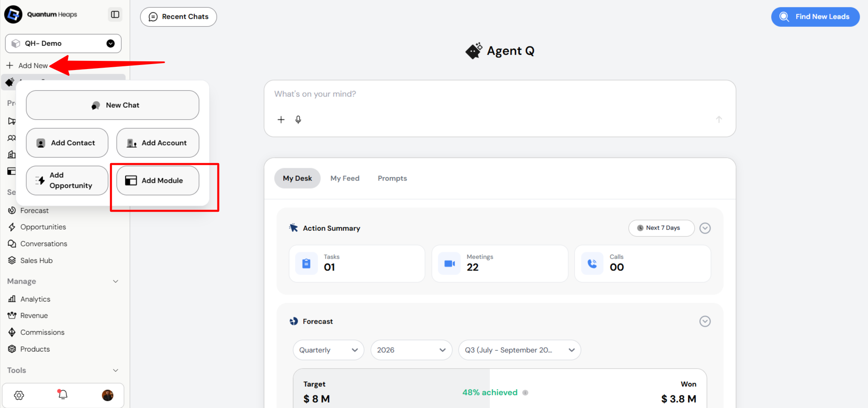Click the info icon beside 48% achieved
This screenshot has height=408, width=868.
pyautogui.click(x=525, y=393)
